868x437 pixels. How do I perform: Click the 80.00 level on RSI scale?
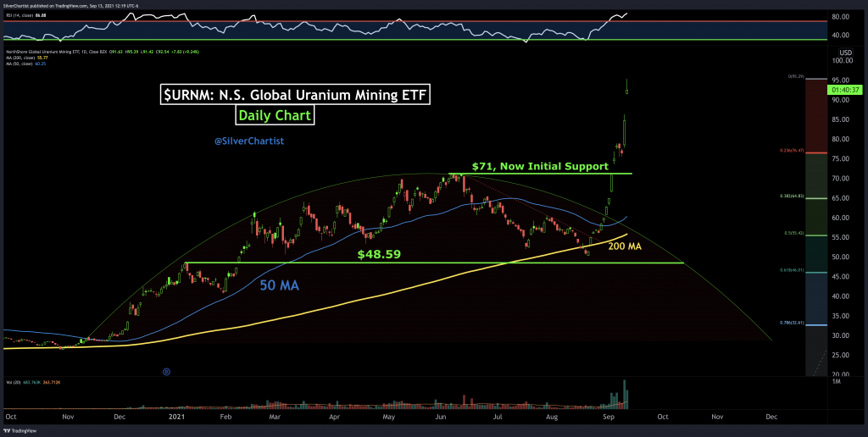(840, 17)
